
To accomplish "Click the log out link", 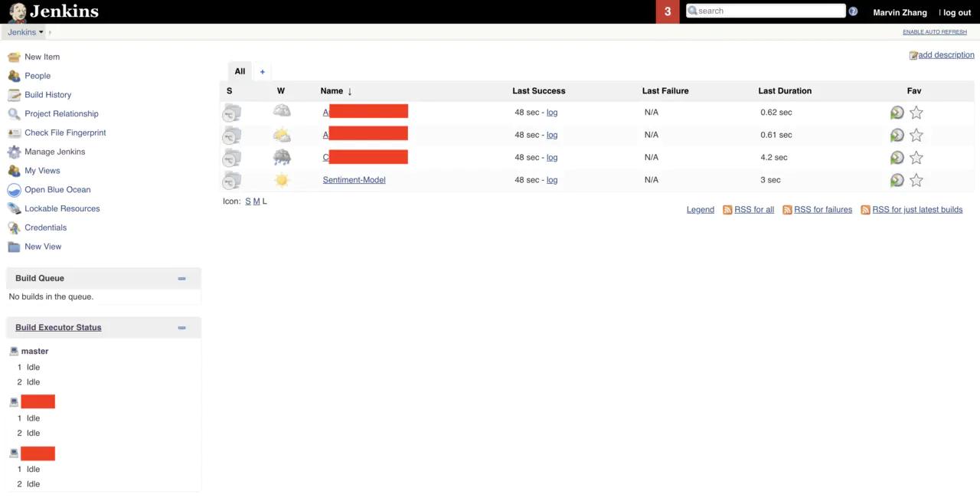I will point(957,12).
